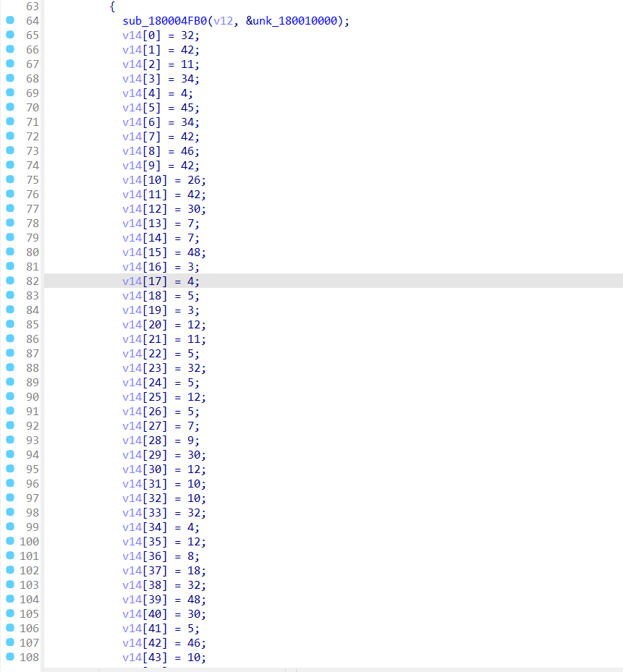
Task: Select statement v14[36] = 8
Action: (x=161, y=556)
